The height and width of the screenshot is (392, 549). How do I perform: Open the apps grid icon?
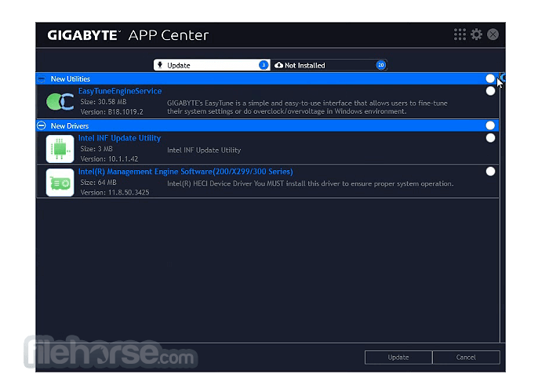[460, 34]
